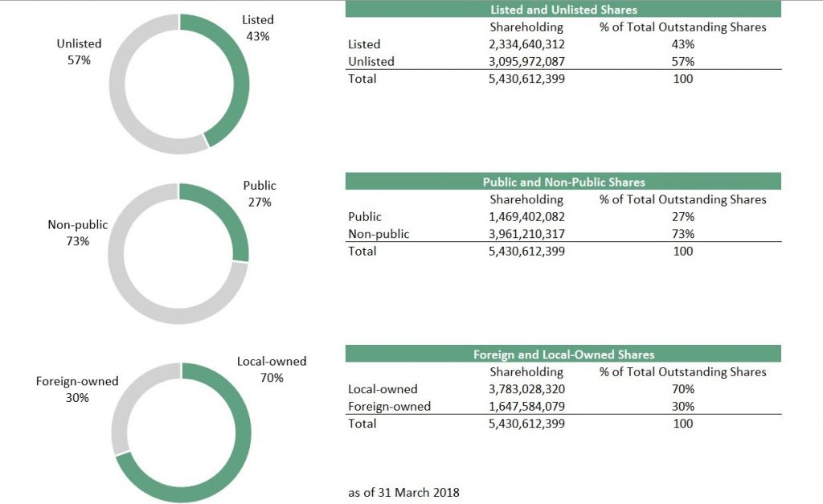Click the "Unlisted 57%" chart label
The height and width of the screenshot is (504, 823).
79,51
